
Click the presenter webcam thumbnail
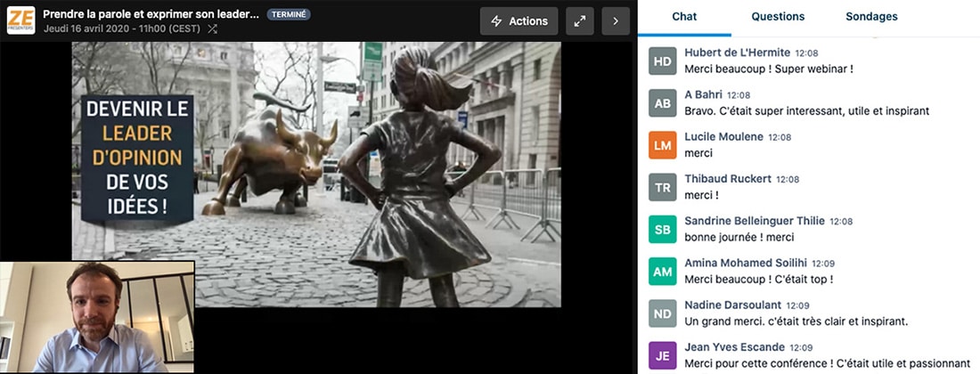click(x=97, y=317)
